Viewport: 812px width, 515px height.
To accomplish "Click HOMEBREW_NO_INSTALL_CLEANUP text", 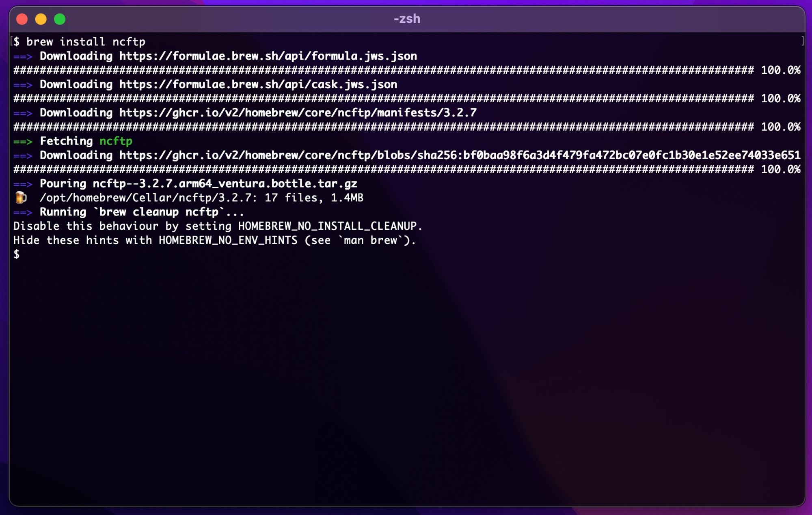I will (327, 226).
